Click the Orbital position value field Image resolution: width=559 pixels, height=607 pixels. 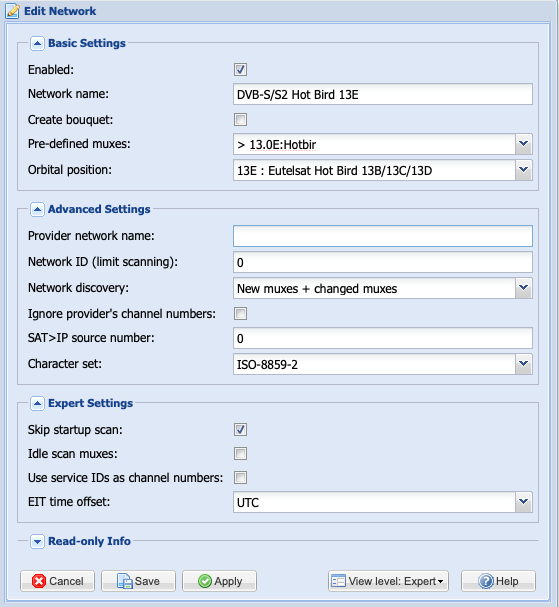click(x=374, y=170)
